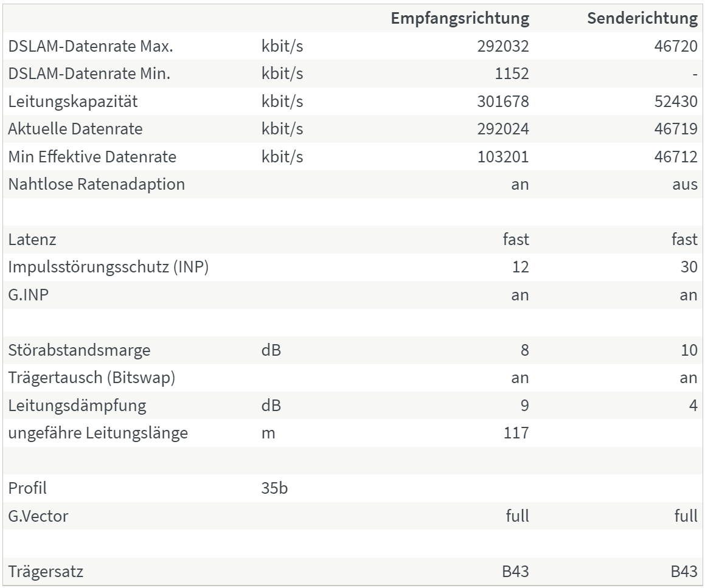Image resolution: width=705 pixels, height=588 pixels.
Task: Click the 'aus' value for Nahtlose Ratenadaption
Action: (x=685, y=184)
